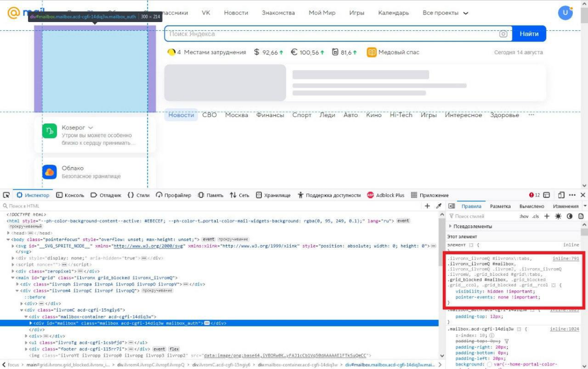Open the Козерог horoscope icon
Screen dimensions: 588x369
tap(50, 131)
